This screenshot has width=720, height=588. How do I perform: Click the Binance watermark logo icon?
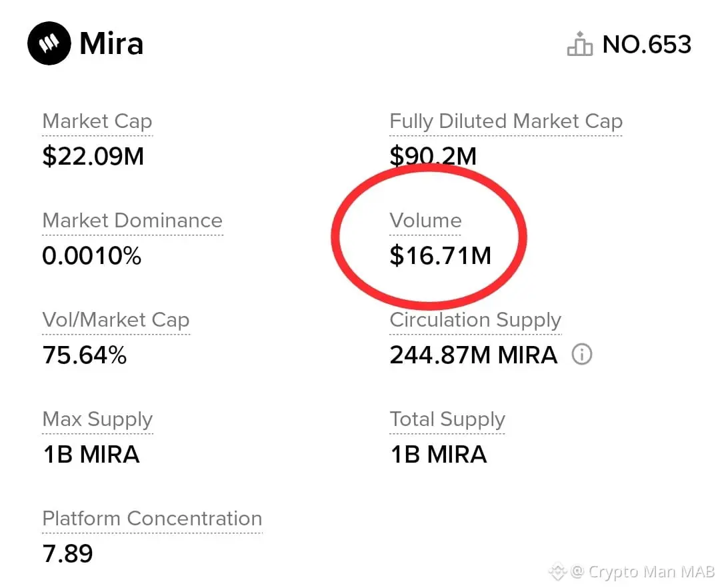pos(557,571)
